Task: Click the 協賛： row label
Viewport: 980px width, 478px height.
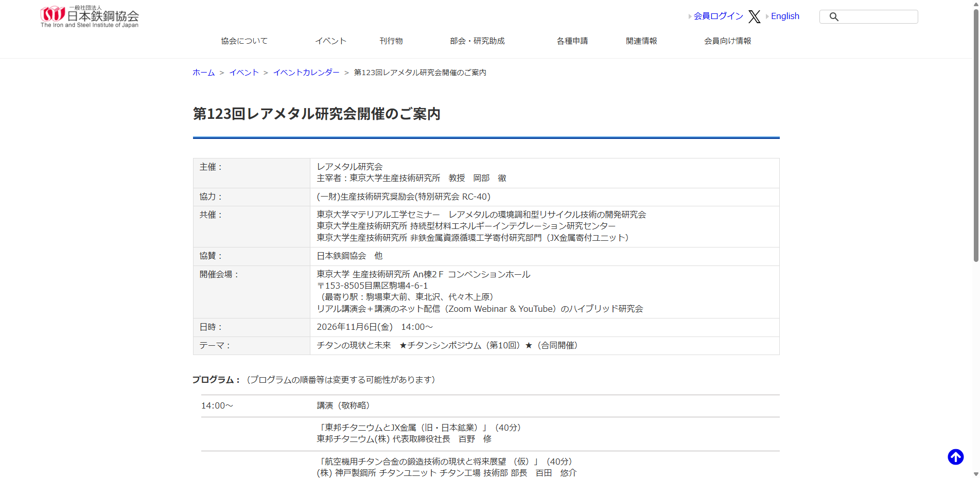Action: pos(212,256)
